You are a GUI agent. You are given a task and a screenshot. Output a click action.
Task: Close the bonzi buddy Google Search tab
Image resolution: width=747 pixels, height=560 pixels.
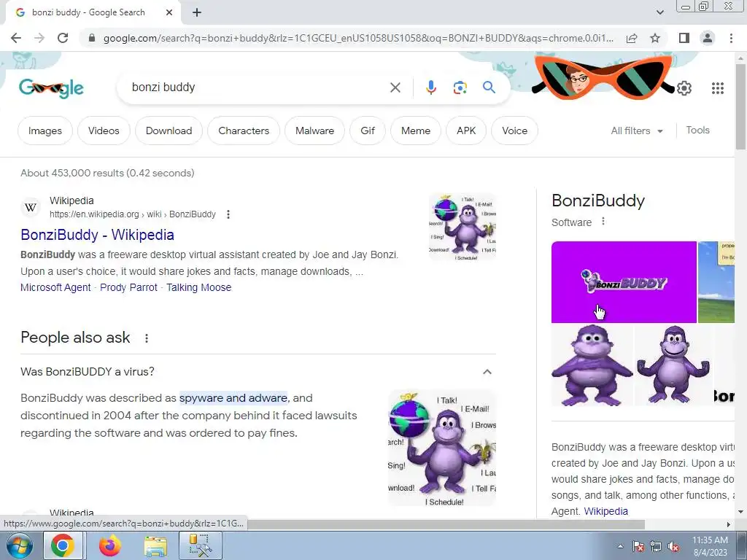click(169, 13)
